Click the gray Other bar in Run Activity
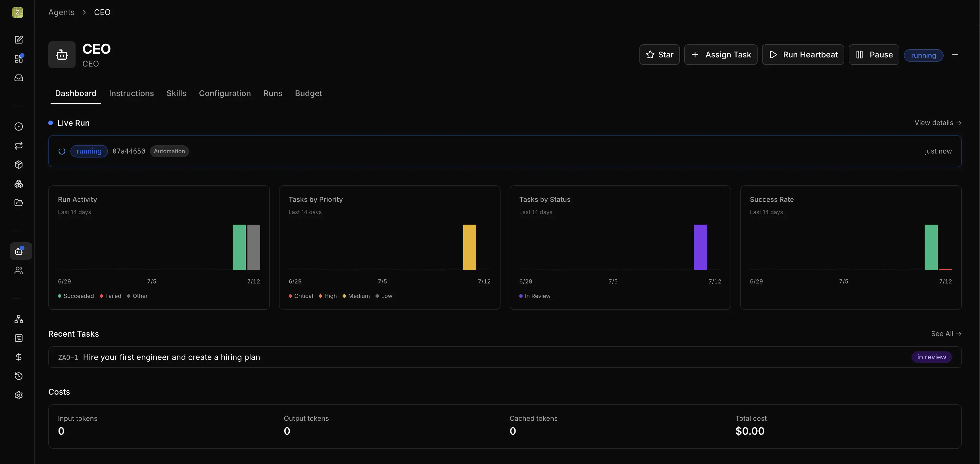This screenshot has height=464, width=980. point(254,247)
